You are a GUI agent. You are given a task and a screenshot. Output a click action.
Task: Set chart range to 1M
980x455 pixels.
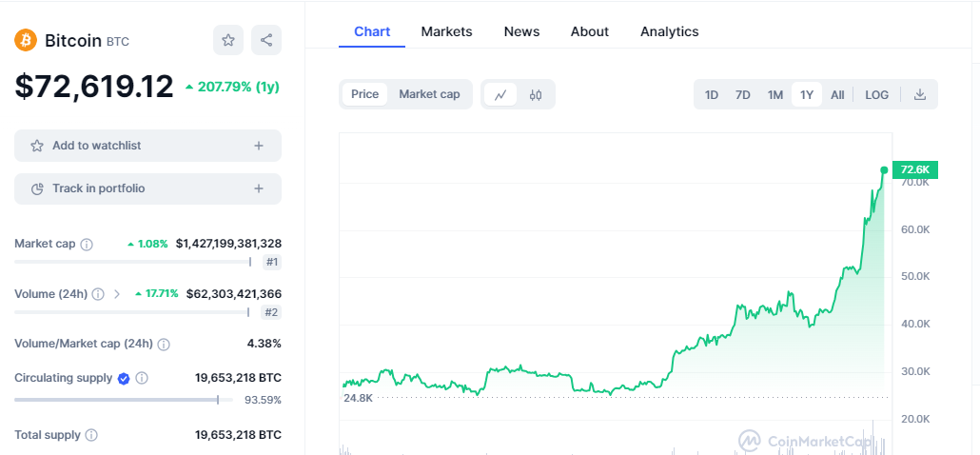tap(775, 95)
